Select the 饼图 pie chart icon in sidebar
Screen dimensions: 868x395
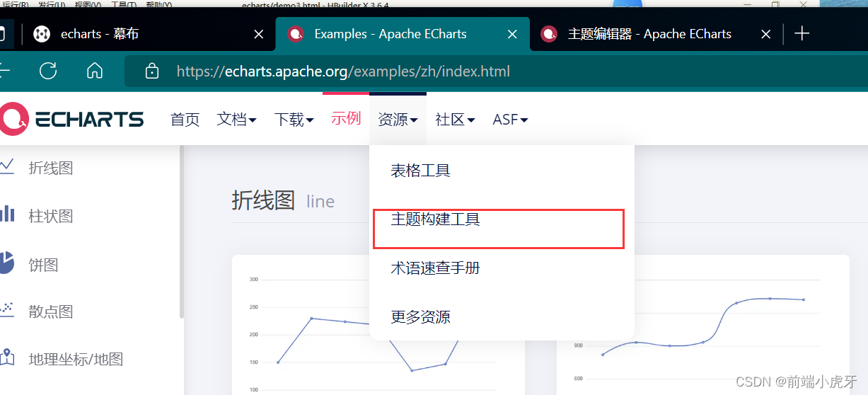pyautogui.click(x=6, y=263)
